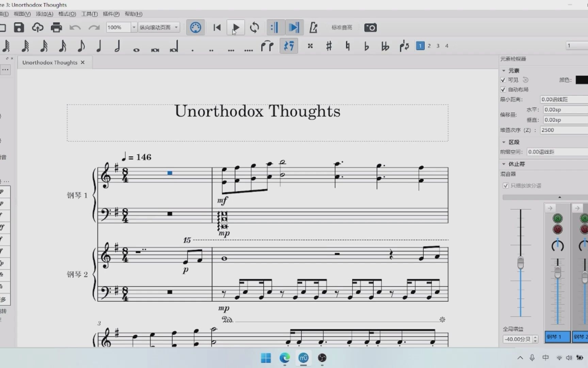Click the 钢琴 1 volume slider handle

coord(557,272)
